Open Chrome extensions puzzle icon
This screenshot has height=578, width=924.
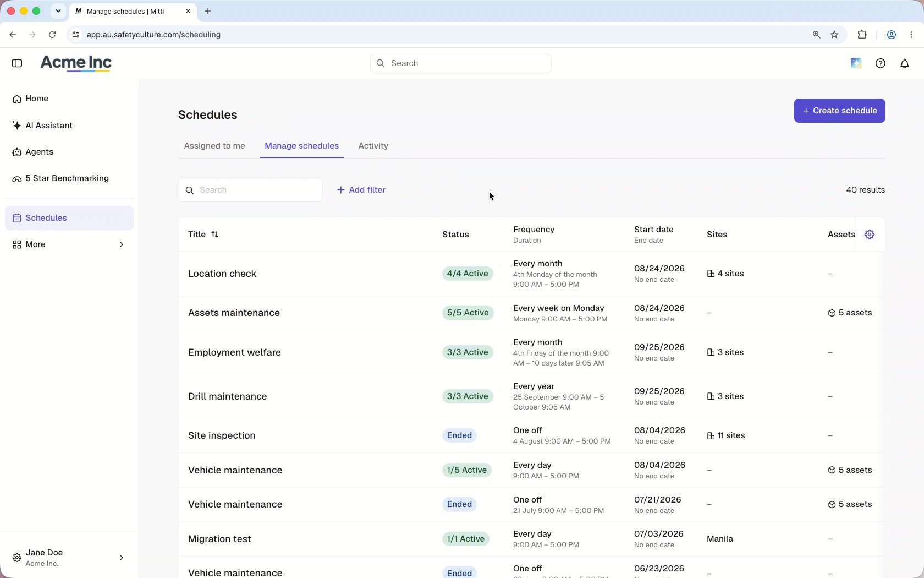click(862, 35)
